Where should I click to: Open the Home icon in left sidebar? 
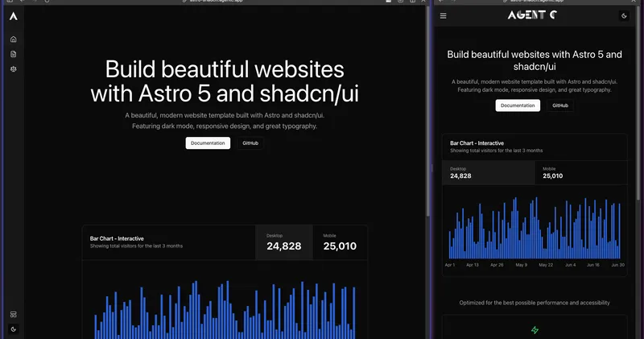click(13, 39)
